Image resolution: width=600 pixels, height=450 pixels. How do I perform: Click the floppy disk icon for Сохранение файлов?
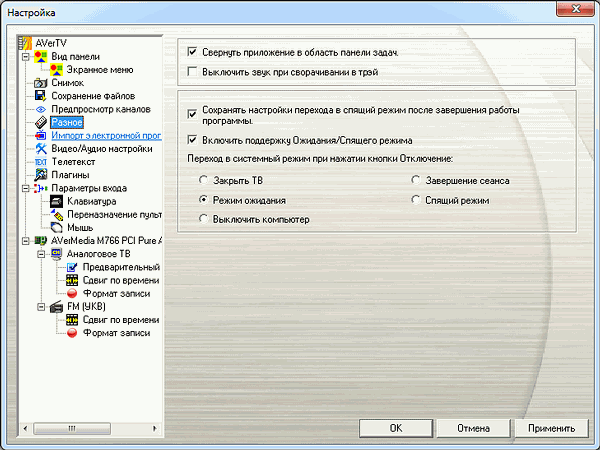41,96
